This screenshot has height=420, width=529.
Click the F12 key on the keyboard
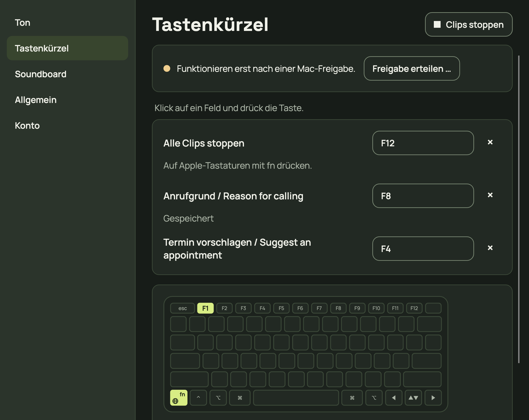414,308
